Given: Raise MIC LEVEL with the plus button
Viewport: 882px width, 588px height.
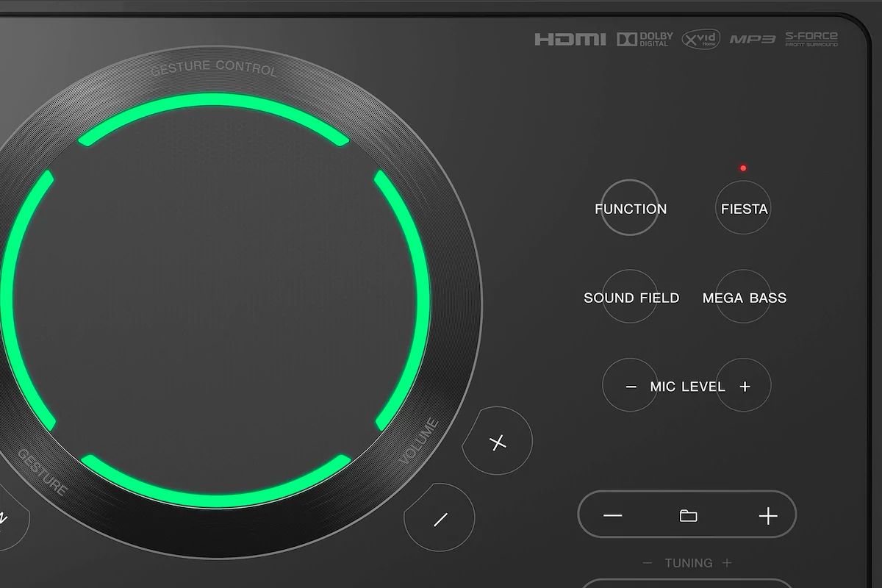Looking at the screenshot, I should tap(744, 386).
